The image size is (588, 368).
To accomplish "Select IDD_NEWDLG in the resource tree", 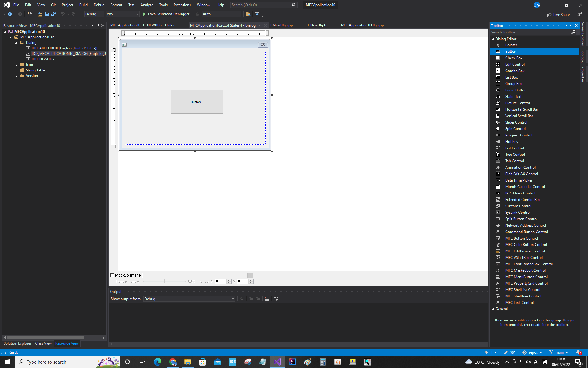I will click(x=43, y=59).
